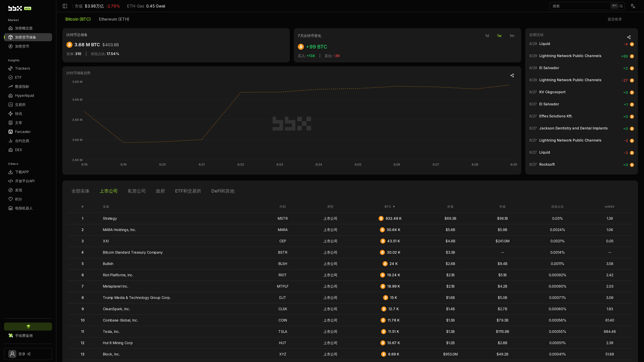The height and width of the screenshot is (362, 644).
Task: Open 快讯 news flash item
Action: tap(28, 114)
